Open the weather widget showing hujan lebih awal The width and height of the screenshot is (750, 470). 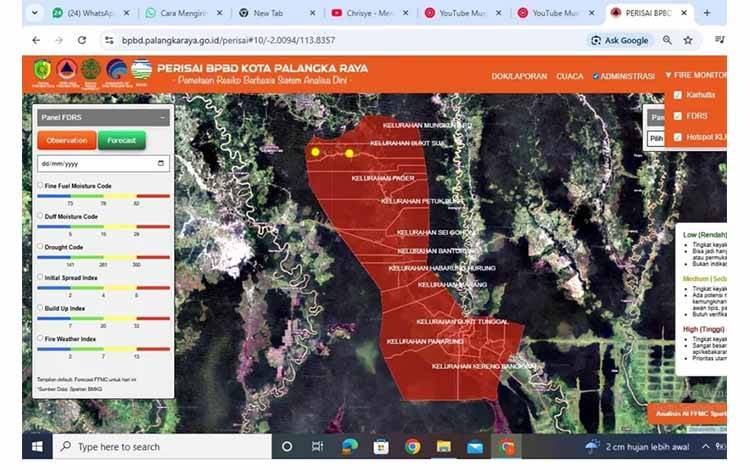(637, 447)
